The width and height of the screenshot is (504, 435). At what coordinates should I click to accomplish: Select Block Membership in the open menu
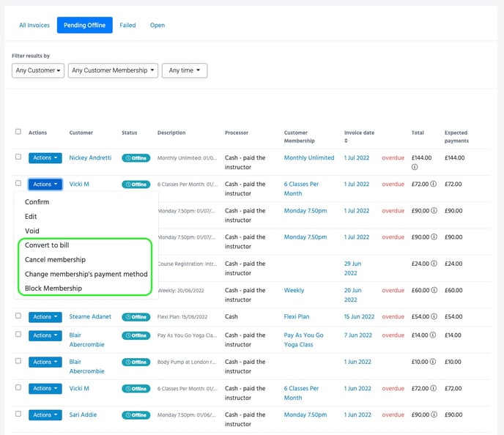53,289
